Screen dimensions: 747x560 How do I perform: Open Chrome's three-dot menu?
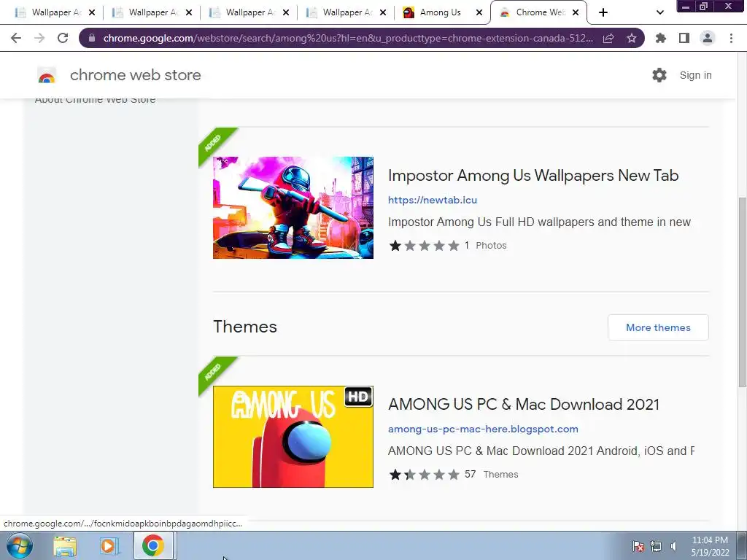pos(731,38)
